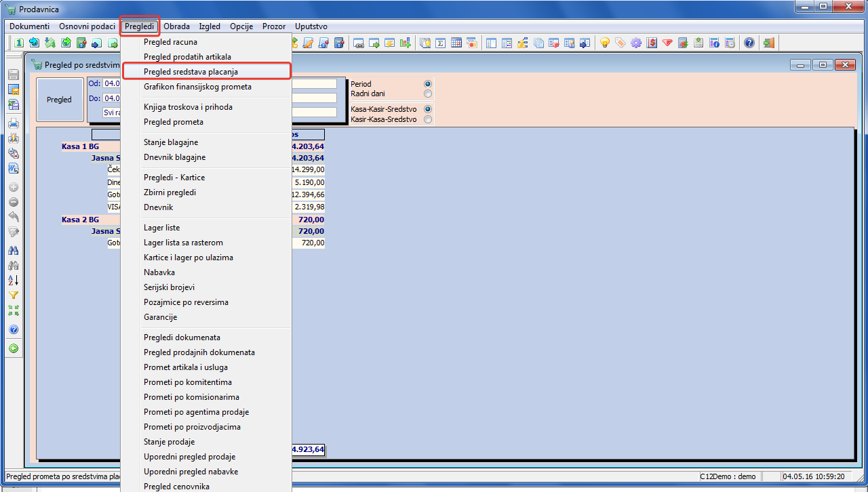
Task: Click the Od date input field
Action: pyautogui.click(x=111, y=83)
